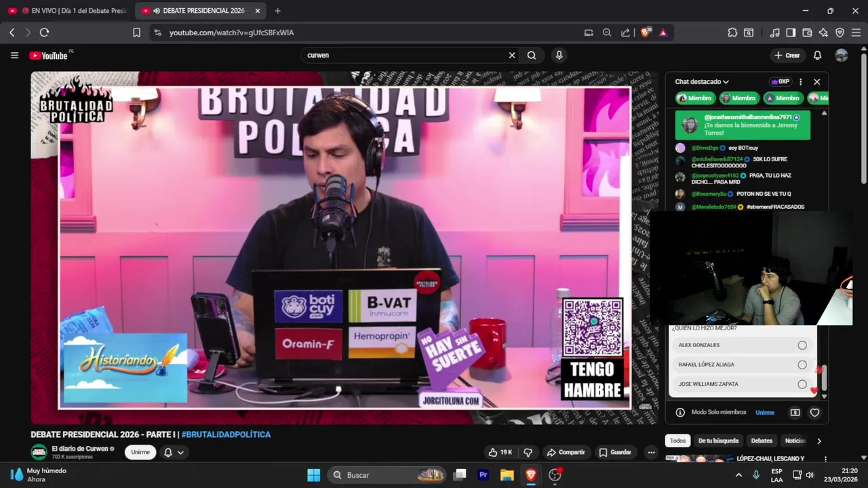Image resolution: width=868 pixels, height=488 pixels.
Task: Open the YouTube guide hamburger menu
Action: [x=14, y=56]
